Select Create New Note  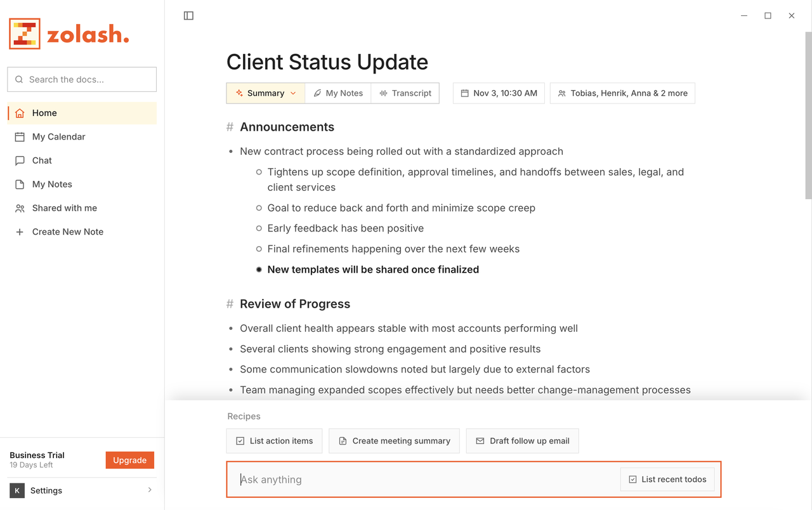[x=82, y=232]
